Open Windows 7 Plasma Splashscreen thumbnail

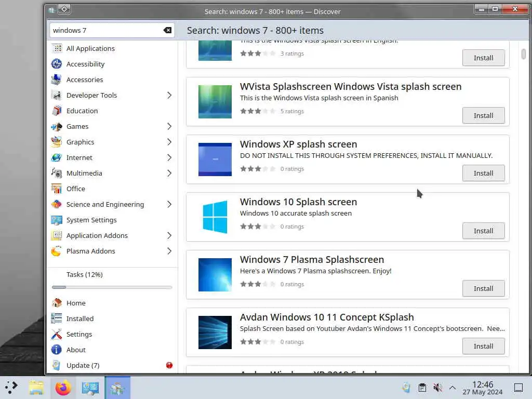click(x=215, y=275)
